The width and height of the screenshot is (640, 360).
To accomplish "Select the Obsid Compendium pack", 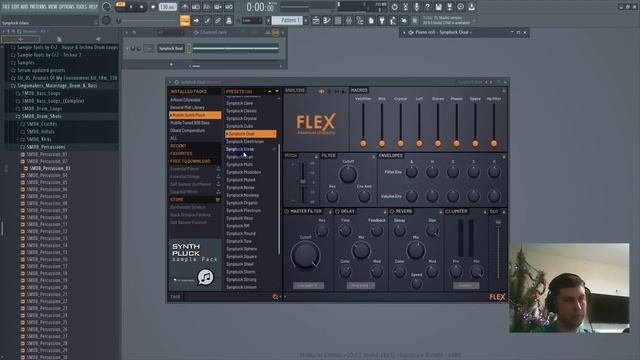I will pyautogui.click(x=187, y=131).
